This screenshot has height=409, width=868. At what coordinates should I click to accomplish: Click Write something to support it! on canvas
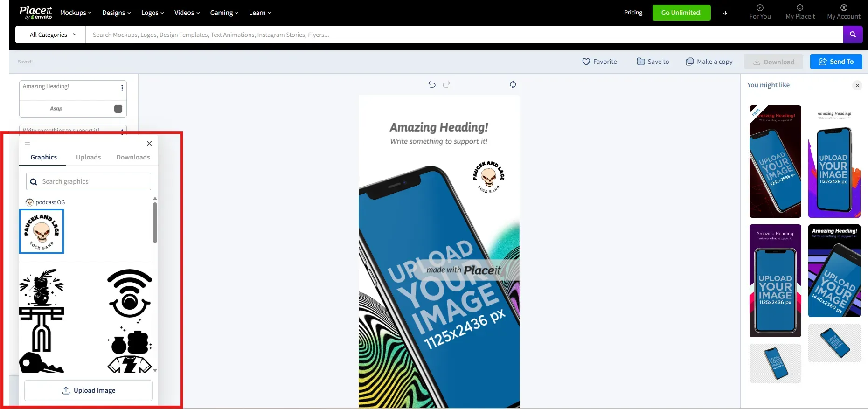(439, 141)
